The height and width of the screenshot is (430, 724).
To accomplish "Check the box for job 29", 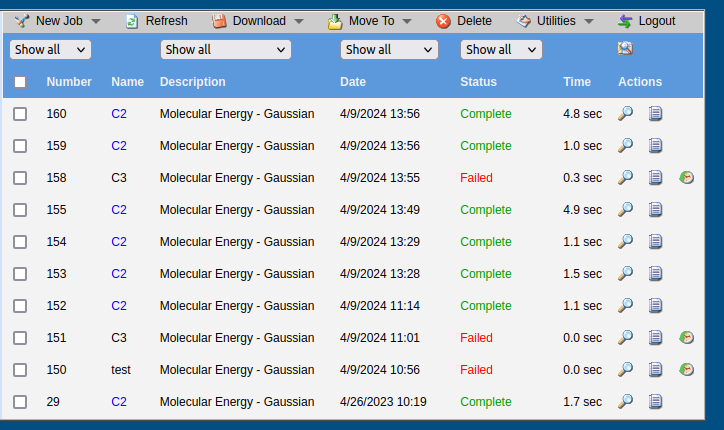I will click(x=20, y=402).
